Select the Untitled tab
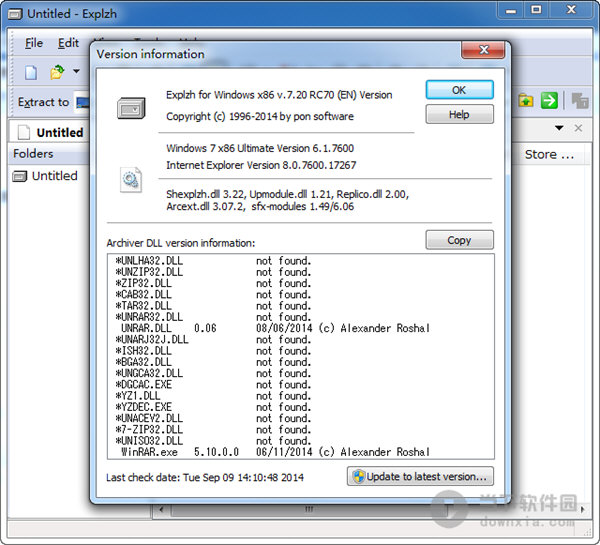 tap(51, 132)
